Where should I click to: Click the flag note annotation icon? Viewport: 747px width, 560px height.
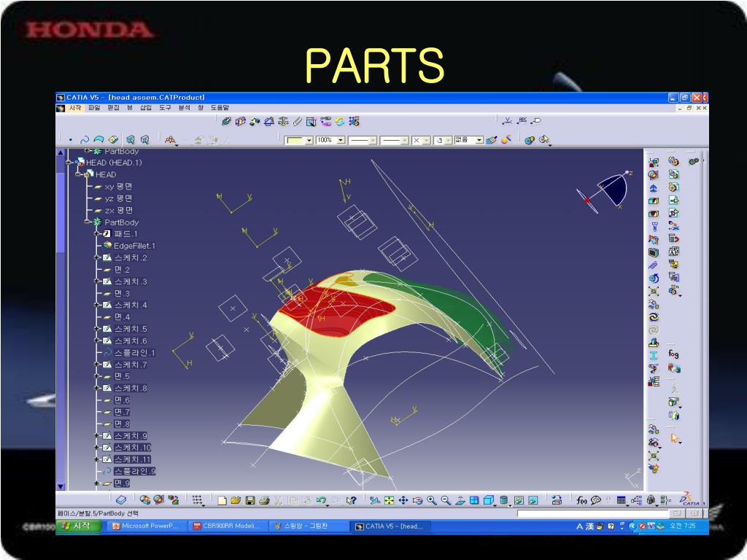(x=536, y=121)
